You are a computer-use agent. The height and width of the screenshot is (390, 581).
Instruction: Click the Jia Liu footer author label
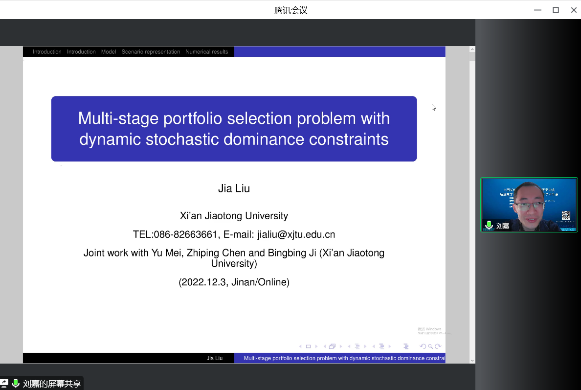coord(215,358)
